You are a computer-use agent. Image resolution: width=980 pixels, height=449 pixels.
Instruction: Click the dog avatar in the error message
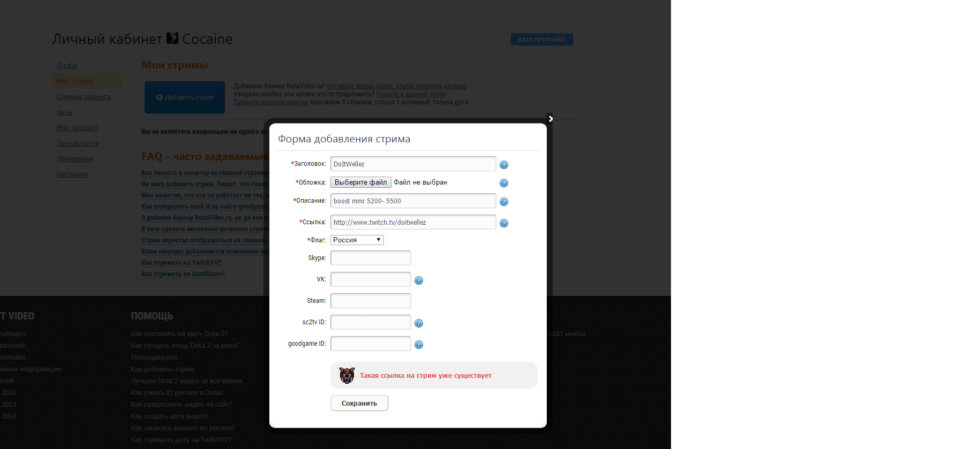click(347, 375)
